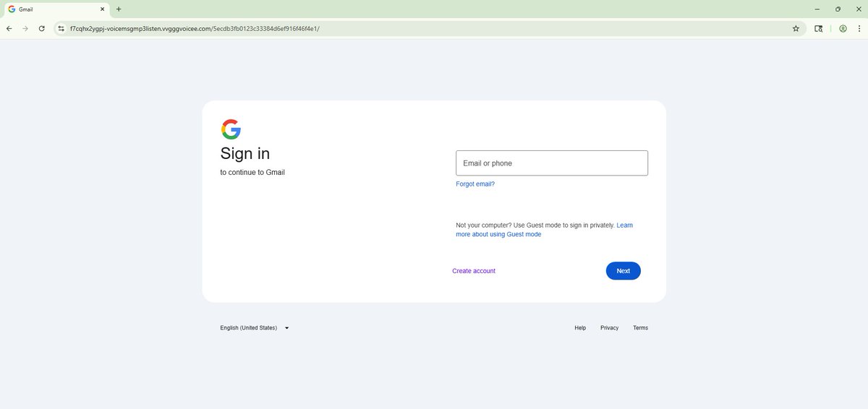Open the Help footer link
Image resolution: width=868 pixels, height=409 pixels.
pyautogui.click(x=580, y=327)
